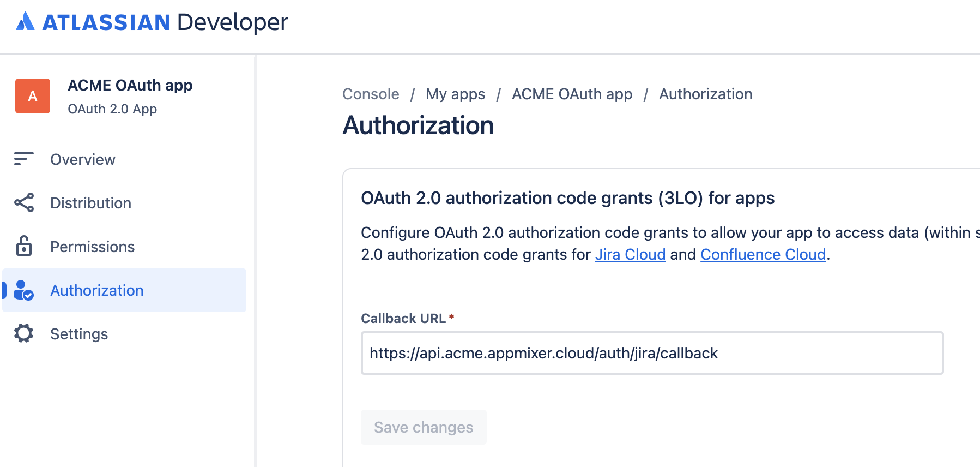Image resolution: width=980 pixels, height=467 pixels.
Task: Navigate to My apps breadcrumb
Action: [455, 94]
